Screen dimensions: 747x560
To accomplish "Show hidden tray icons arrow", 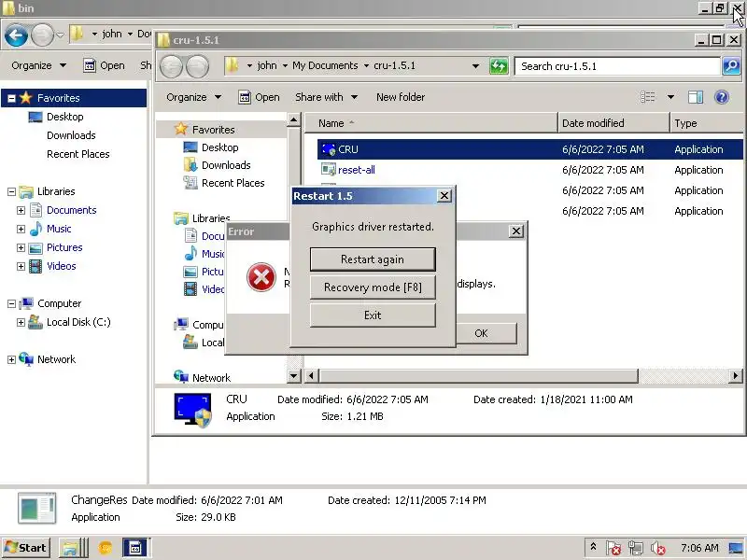I will point(594,547).
